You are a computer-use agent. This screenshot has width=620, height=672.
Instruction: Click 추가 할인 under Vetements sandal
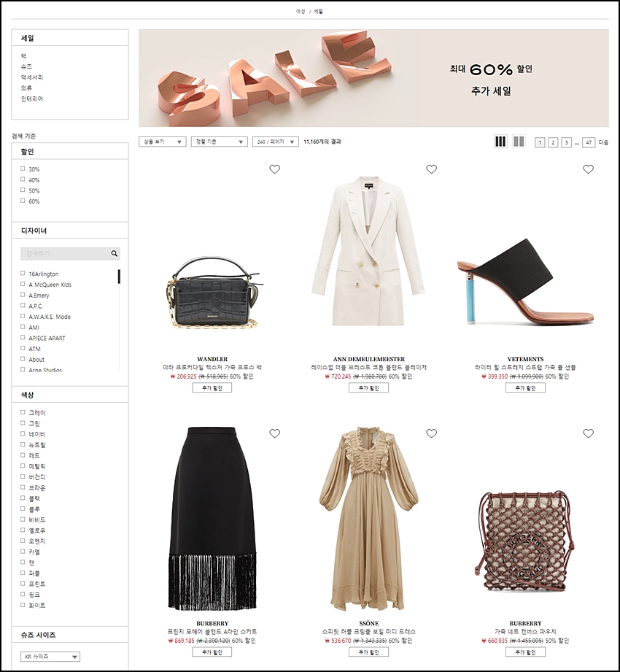[525, 388]
